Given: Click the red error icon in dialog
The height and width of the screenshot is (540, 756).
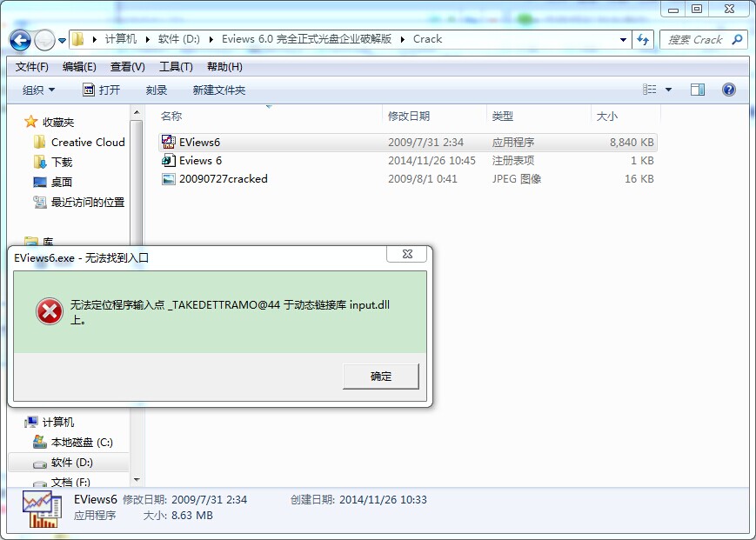Looking at the screenshot, I should tap(50, 311).
